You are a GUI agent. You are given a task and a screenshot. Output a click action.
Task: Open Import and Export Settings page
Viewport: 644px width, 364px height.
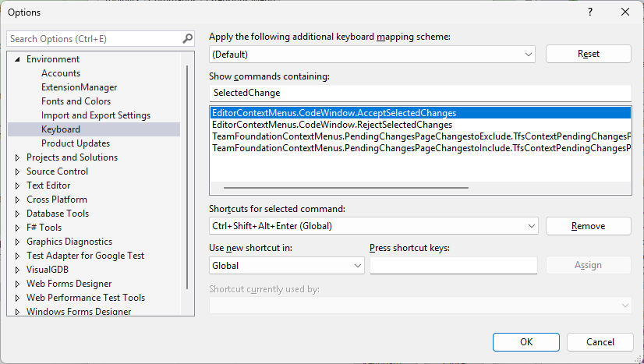coord(96,115)
